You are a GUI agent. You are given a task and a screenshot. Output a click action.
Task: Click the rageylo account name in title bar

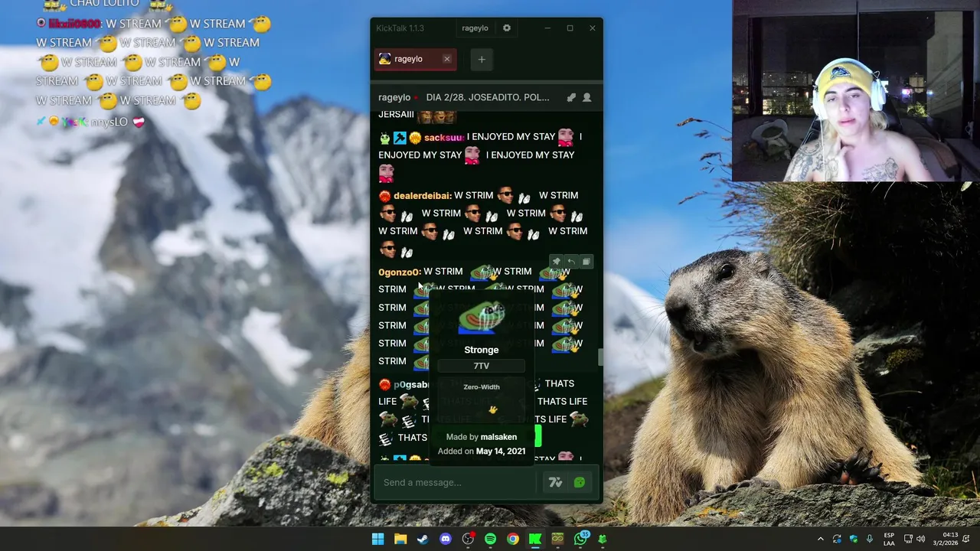tap(475, 28)
